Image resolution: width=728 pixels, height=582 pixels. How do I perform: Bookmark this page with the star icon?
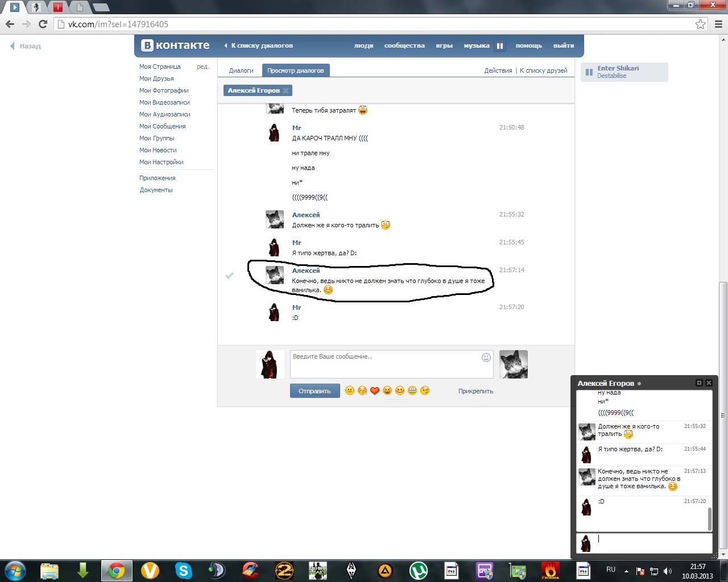pyautogui.click(x=700, y=24)
